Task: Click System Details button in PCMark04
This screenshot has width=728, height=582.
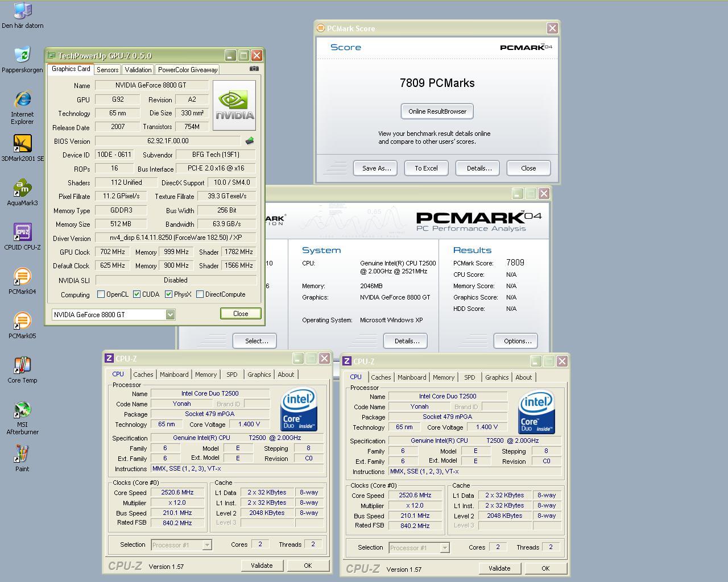Action: 407,341
